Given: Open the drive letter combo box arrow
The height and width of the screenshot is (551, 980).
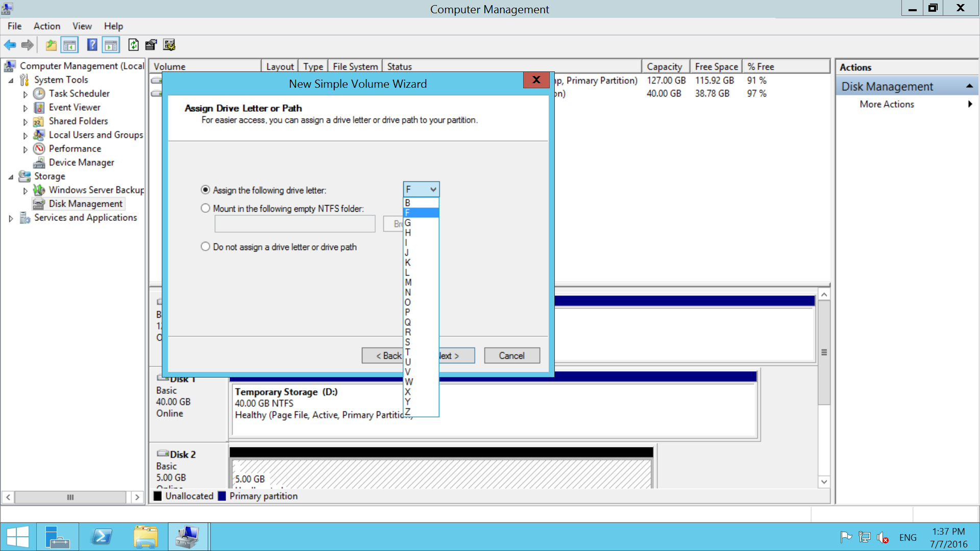Looking at the screenshot, I should [433, 189].
